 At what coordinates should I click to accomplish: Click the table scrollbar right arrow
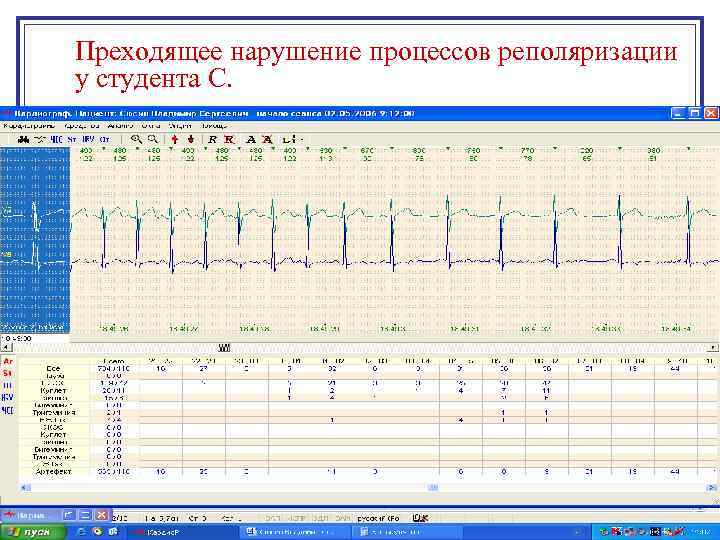click(x=711, y=488)
